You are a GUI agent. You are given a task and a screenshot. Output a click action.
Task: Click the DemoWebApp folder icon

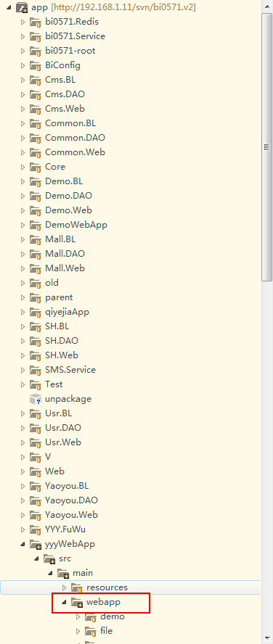tap(36, 225)
